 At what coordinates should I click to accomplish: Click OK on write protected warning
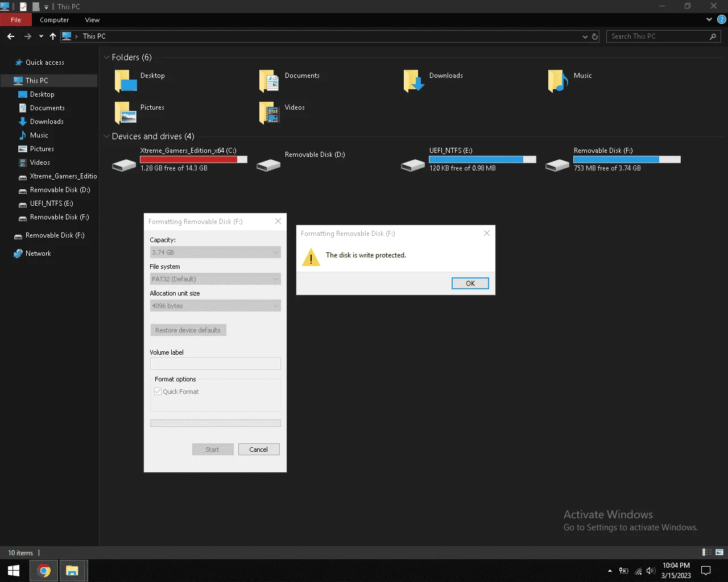470,284
